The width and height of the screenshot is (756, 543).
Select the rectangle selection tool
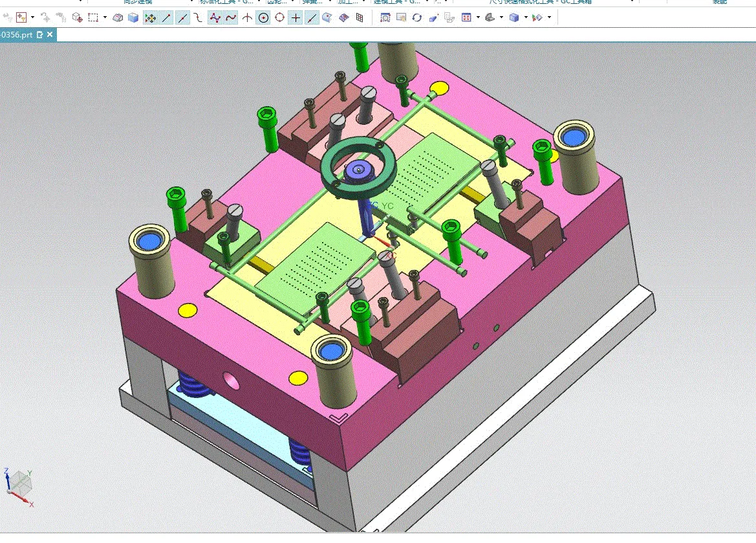[93, 18]
